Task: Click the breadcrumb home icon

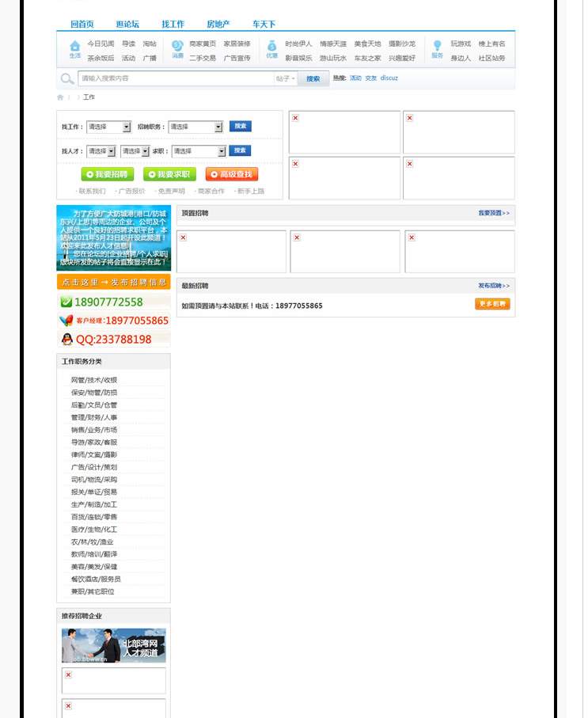Action: (x=60, y=97)
